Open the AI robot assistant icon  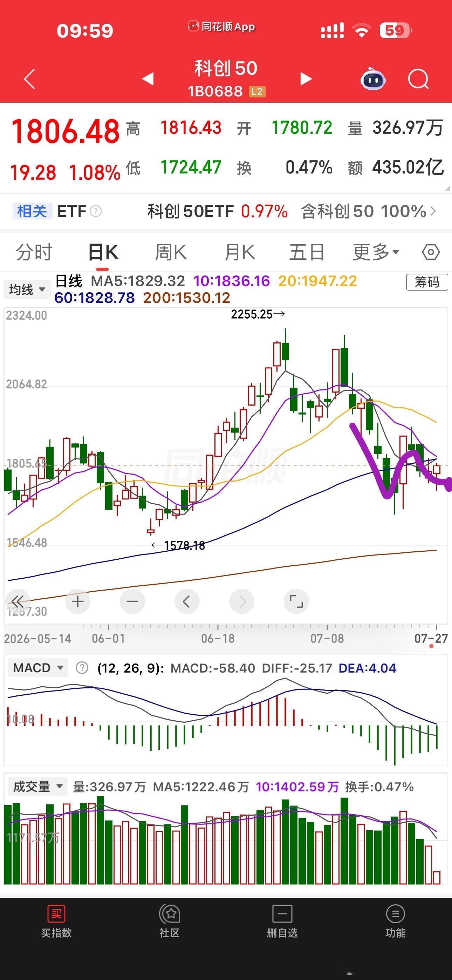pos(373,79)
